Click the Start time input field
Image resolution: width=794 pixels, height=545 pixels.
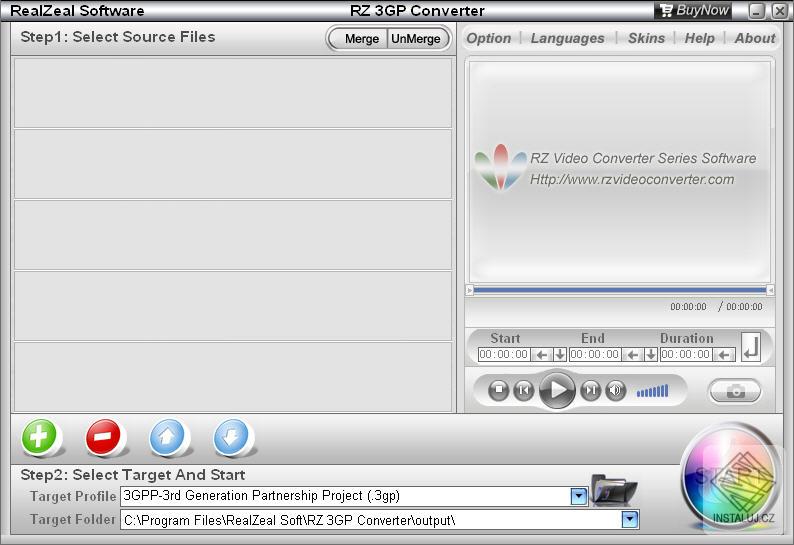(x=504, y=354)
